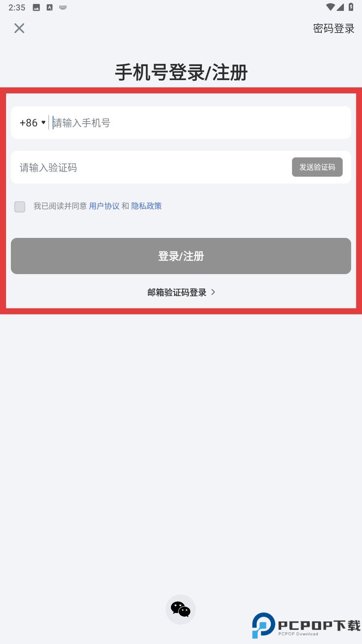Image resolution: width=362 pixels, height=644 pixels.
Task: Tap the keyboard icon in status bar
Action: tap(63, 7)
